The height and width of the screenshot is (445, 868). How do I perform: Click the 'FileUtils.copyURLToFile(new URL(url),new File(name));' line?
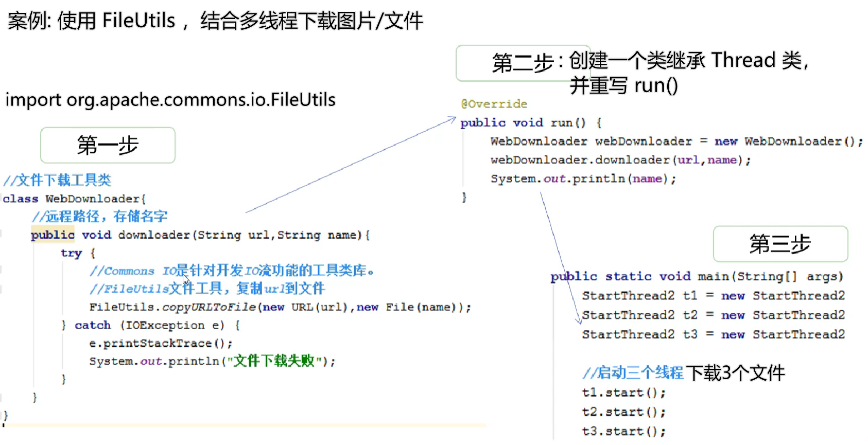pyautogui.click(x=280, y=307)
